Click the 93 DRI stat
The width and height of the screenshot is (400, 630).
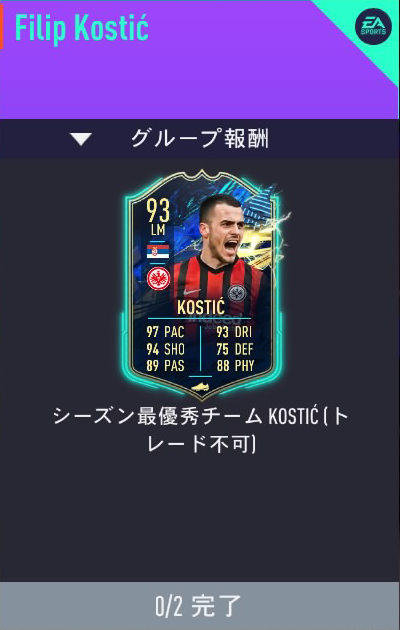tap(234, 332)
